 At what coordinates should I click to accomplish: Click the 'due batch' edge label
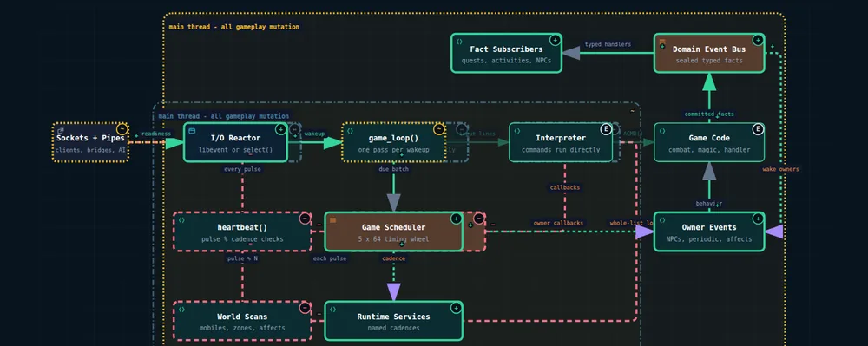tap(393, 169)
